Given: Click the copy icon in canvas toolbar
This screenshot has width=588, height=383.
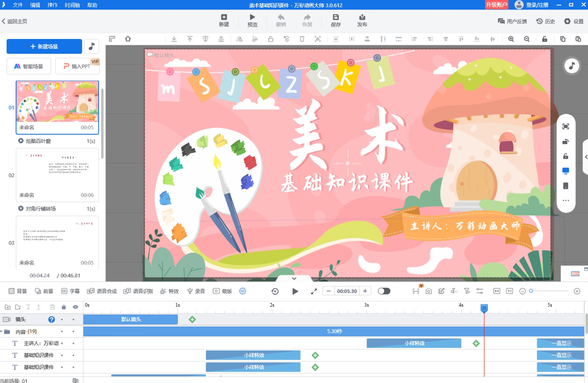Looking at the screenshot, I should (563, 39).
